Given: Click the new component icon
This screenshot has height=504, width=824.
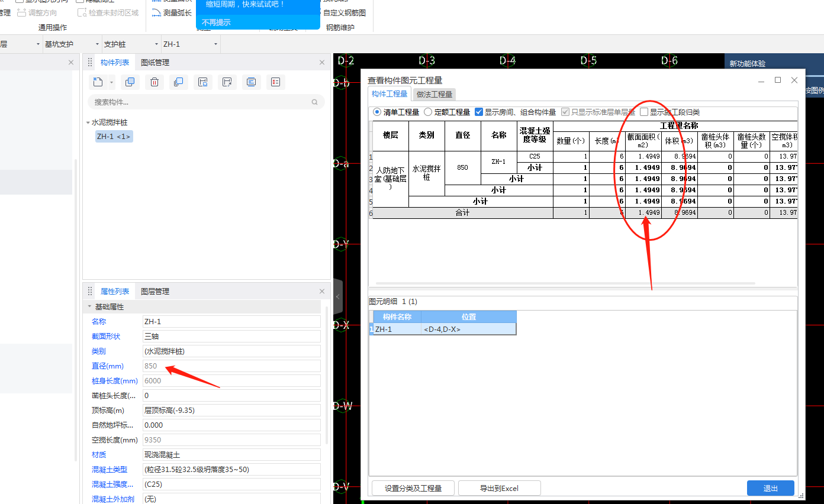Looking at the screenshot, I should coord(99,82).
